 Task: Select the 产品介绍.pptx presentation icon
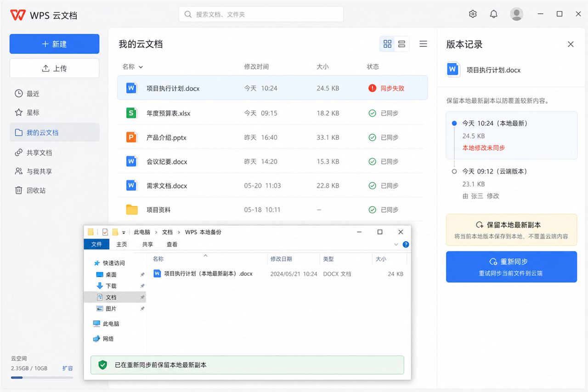click(x=132, y=137)
